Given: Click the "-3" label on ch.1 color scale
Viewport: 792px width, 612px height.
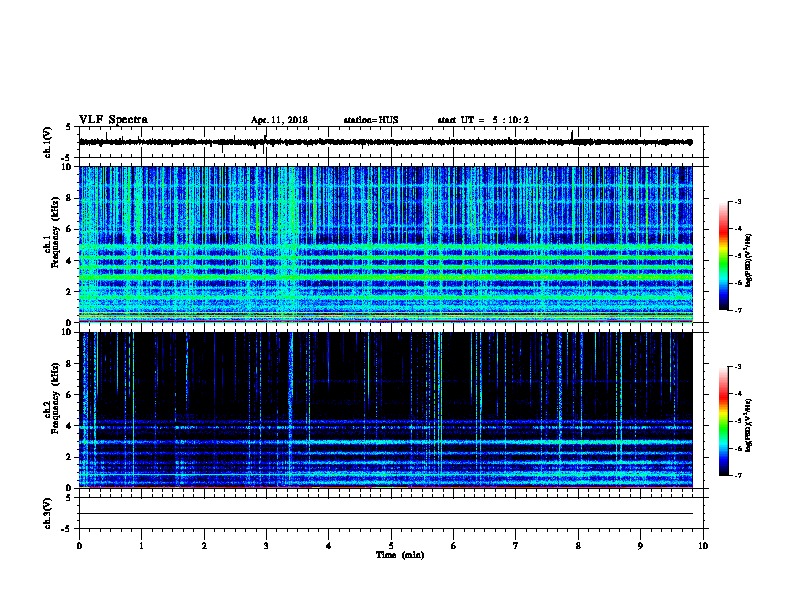Looking at the screenshot, I should tap(738, 202).
